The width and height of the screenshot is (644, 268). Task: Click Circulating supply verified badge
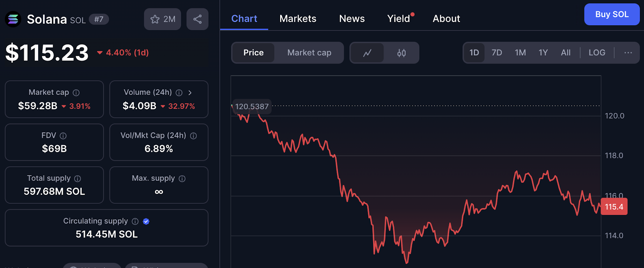(x=146, y=221)
